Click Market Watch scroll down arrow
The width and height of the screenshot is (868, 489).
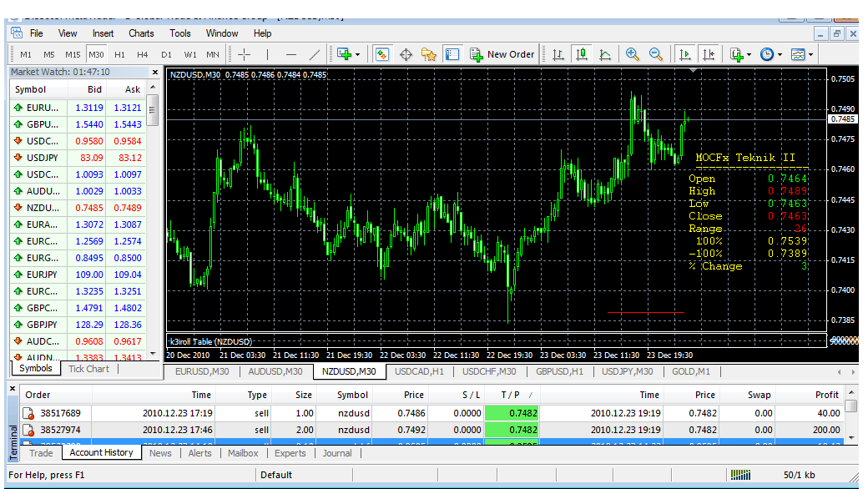154,354
